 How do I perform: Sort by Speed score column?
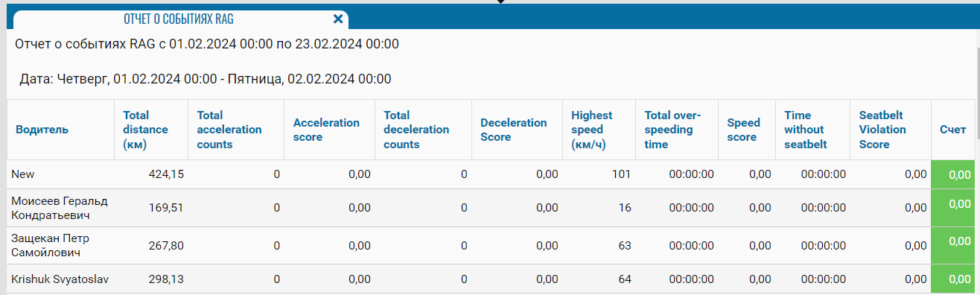744,130
